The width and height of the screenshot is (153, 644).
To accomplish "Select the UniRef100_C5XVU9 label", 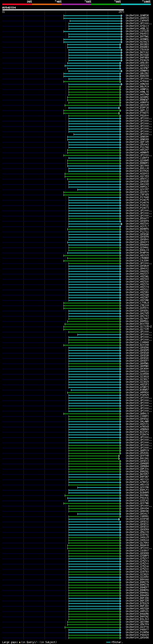I will click(x=137, y=50).
